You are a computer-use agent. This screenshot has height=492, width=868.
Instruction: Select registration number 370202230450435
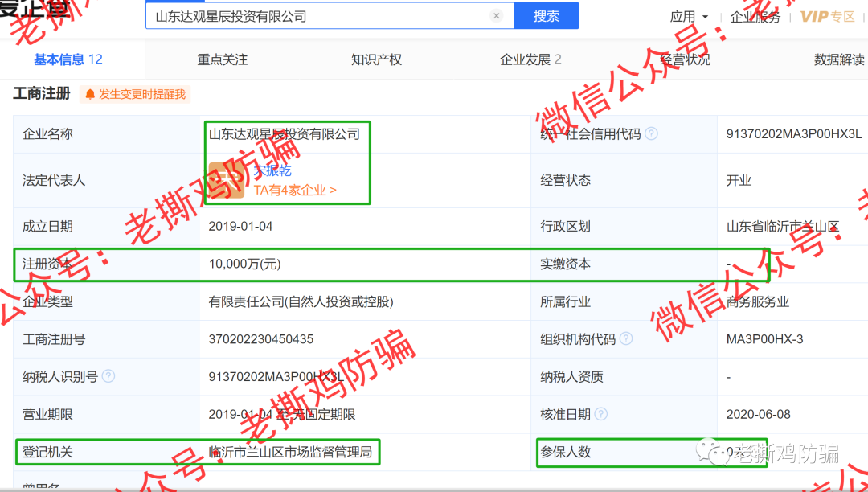point(260,339)
